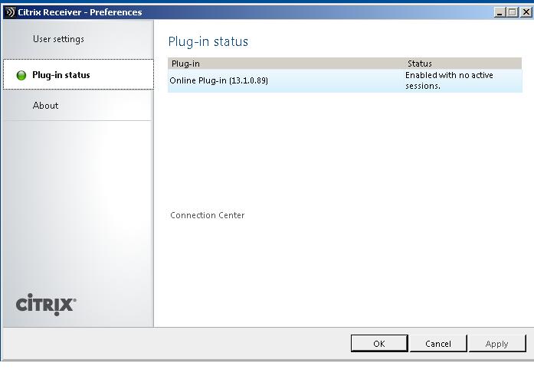Click the Cancel button
The height and width of the screenshot is (392, 534).
(438, 344)
